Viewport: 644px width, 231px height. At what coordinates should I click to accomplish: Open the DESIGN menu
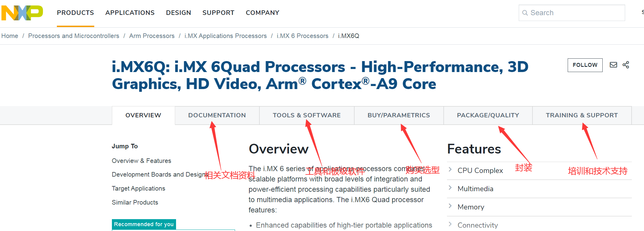click(178, 13)
